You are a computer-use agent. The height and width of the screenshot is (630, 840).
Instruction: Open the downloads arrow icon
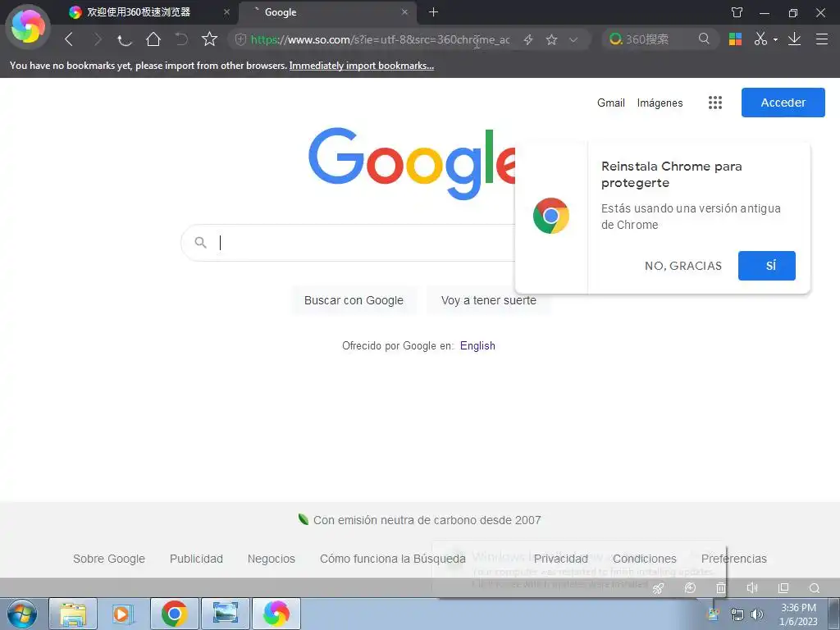pyautogui.click(x=794, y=39)
